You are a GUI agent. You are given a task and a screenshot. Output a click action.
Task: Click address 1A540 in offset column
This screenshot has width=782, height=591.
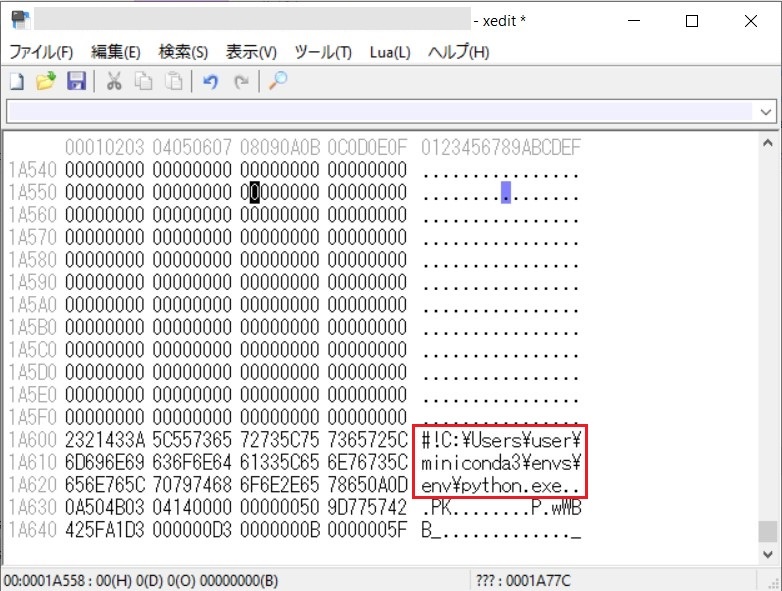click(x=32, y=170)
